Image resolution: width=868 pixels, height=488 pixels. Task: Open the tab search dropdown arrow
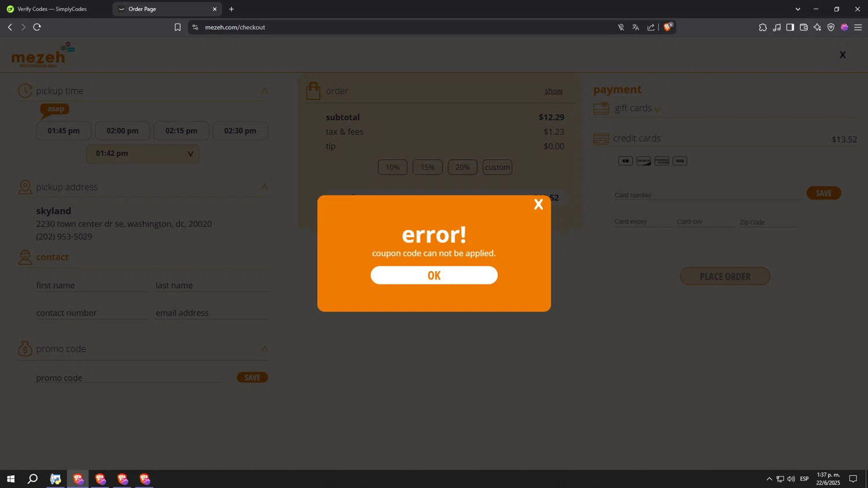pos(798,9)
